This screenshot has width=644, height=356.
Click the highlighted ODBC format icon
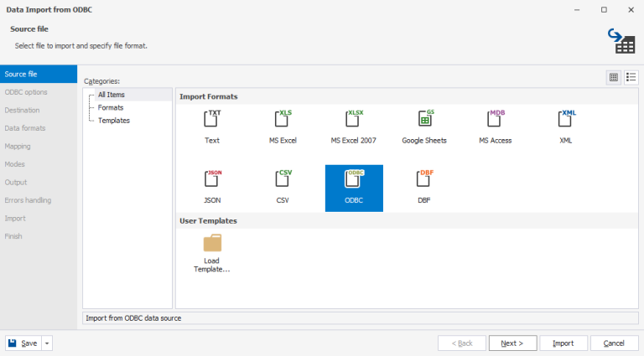354,179
